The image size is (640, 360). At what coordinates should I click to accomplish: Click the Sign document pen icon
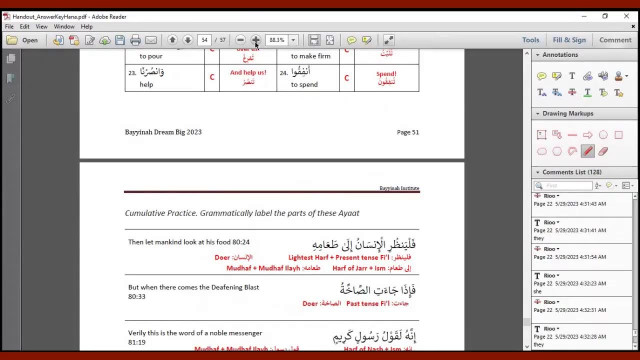coord(89,40)
